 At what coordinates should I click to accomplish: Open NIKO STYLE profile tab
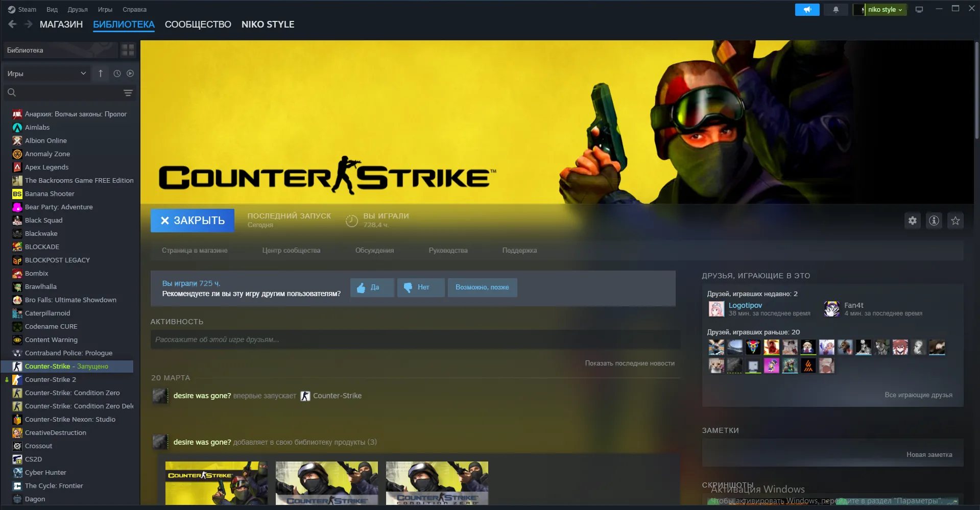pyautogui.click(x=268, y=25)
